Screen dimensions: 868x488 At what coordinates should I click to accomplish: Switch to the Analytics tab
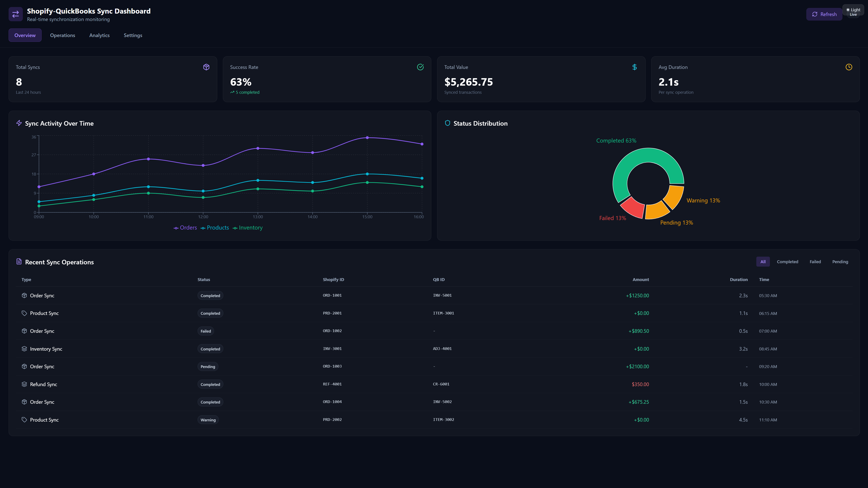pos(99,35)
